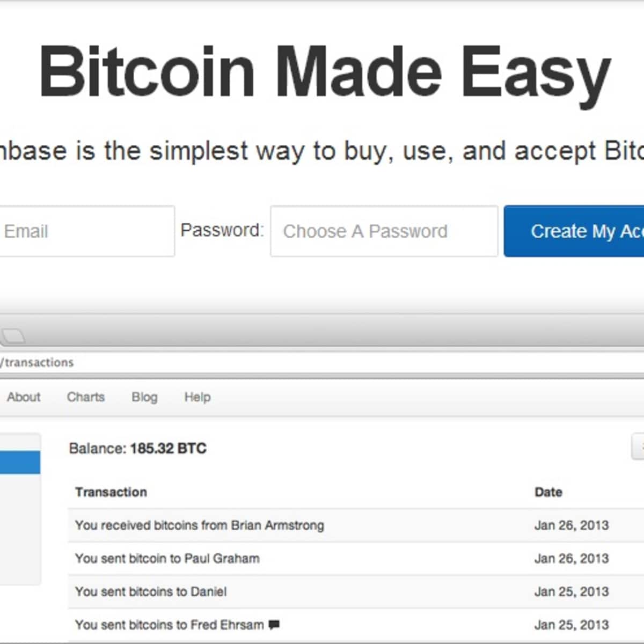Open the Blog link in navigation

pos(144,397)
